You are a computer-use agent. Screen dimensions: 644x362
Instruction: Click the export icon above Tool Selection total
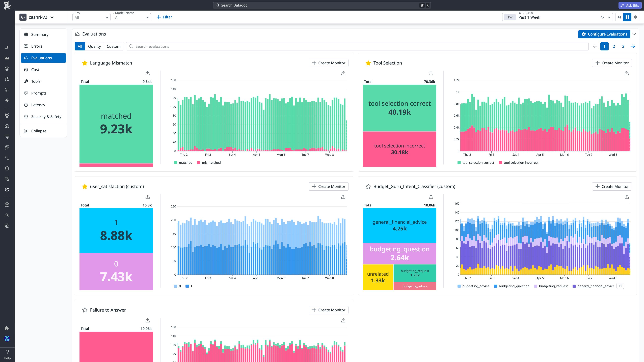tap(431, 73)
